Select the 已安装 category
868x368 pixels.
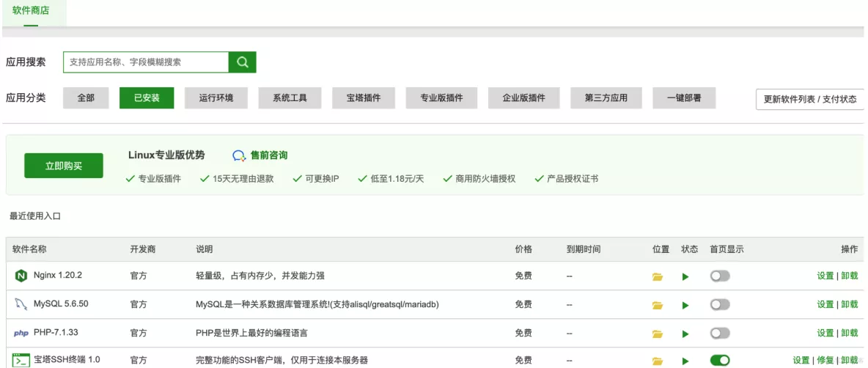(147, 98)
